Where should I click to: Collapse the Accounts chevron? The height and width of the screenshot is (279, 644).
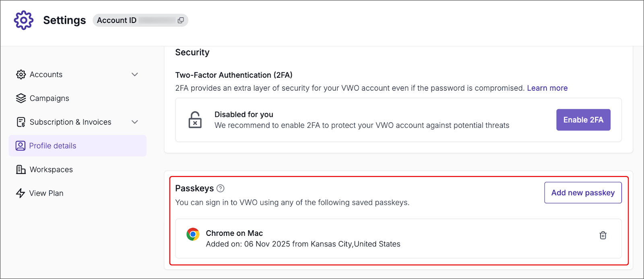pyautogui.click(x=135, y=74)
